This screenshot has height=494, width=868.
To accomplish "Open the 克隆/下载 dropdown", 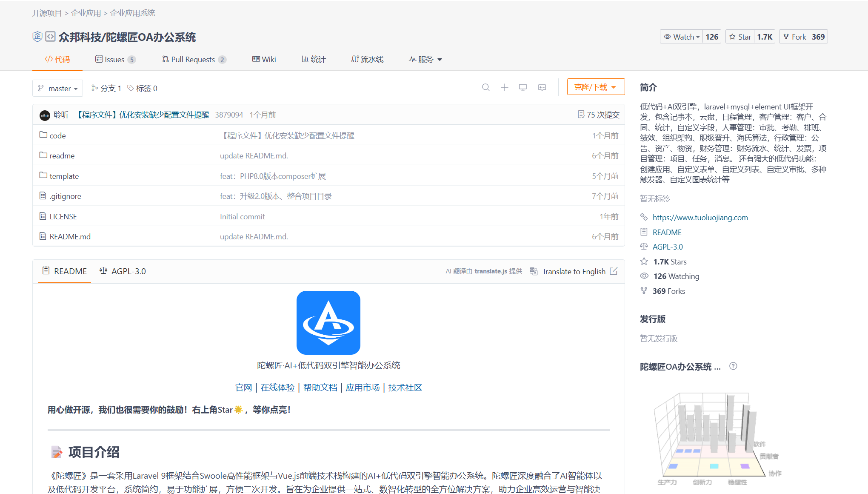I will pyautogui.click(x=595, y=86).
